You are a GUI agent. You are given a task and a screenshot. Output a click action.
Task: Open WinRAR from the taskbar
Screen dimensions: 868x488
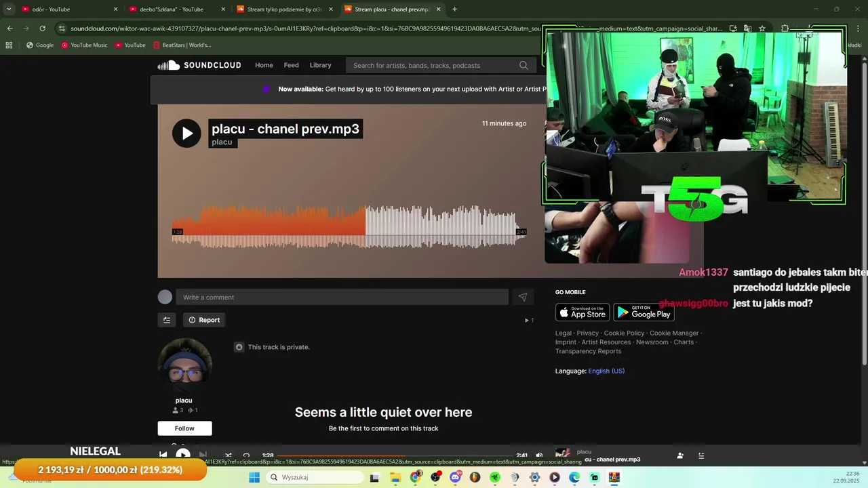[614, 477]
